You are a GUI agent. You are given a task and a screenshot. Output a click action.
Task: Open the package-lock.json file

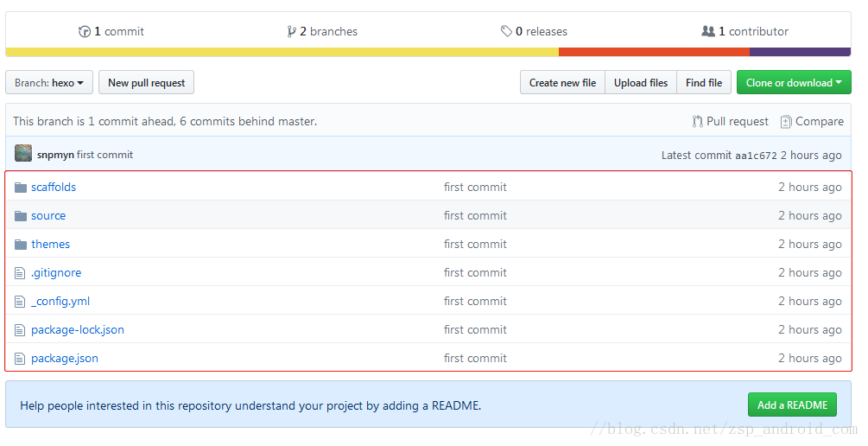tap(78, 330)
